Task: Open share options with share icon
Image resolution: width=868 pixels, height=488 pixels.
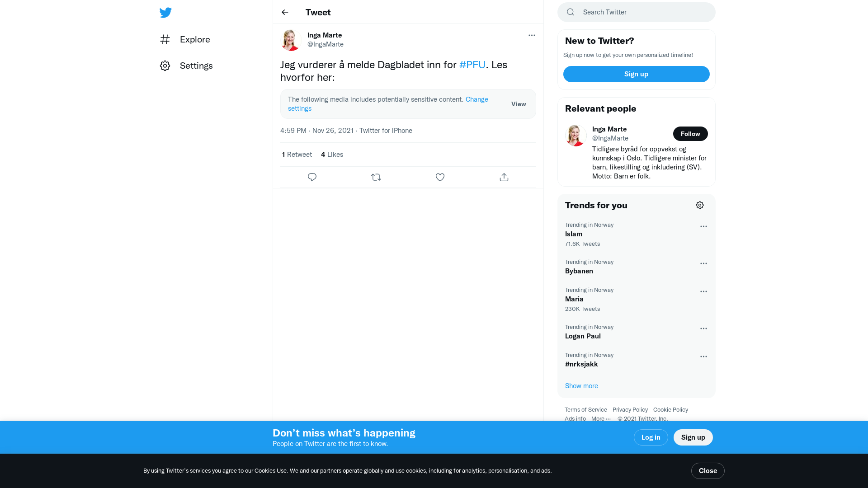Action: [x=504, y=177]
